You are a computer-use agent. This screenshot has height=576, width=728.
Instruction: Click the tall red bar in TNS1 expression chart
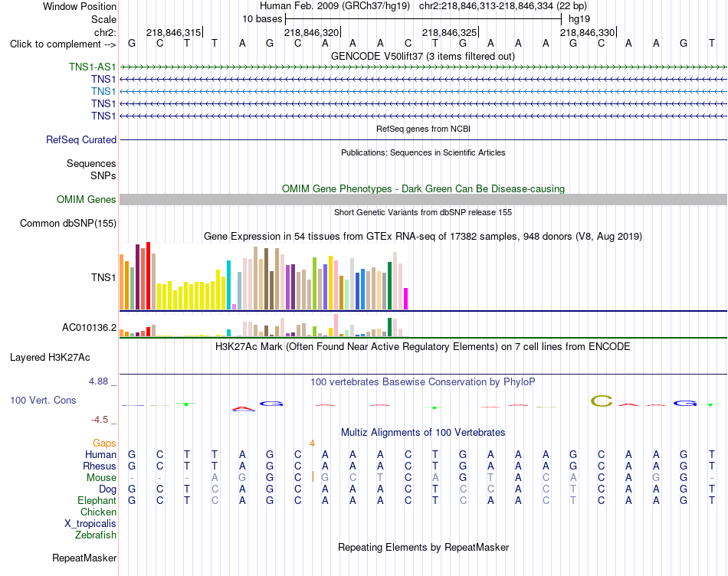coord(148,276)
